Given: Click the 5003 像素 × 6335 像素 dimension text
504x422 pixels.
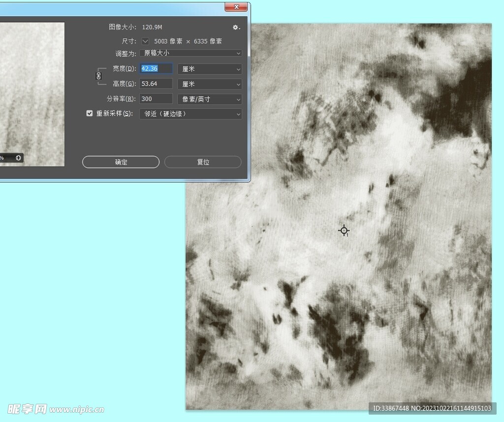Looking at the screenshot, I should pyautogui.click(x=188, y=41).
